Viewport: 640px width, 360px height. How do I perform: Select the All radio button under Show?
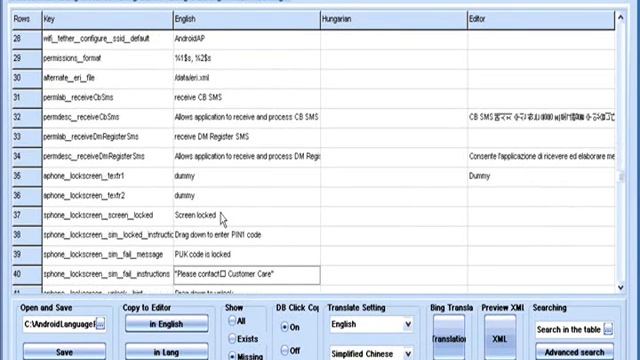232,321
